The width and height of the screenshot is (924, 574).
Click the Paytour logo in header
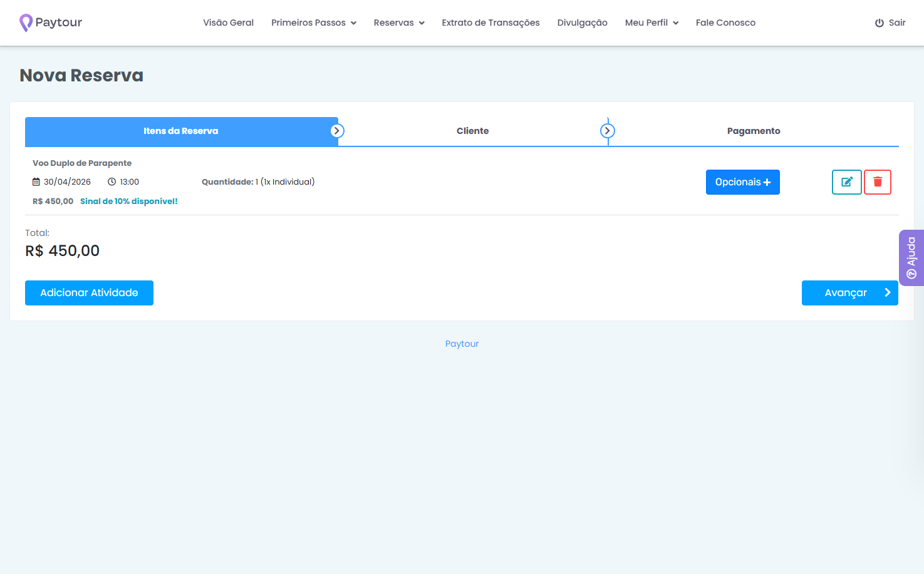[51, 23]
